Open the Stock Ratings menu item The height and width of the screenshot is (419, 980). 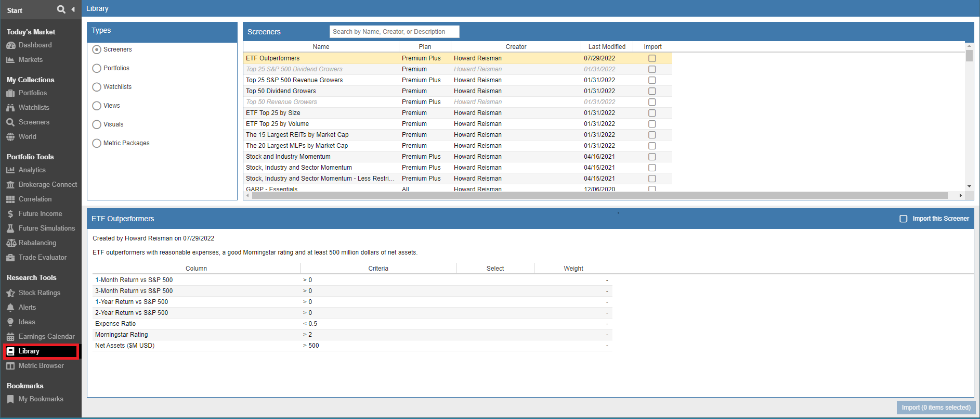pos(40,293)
